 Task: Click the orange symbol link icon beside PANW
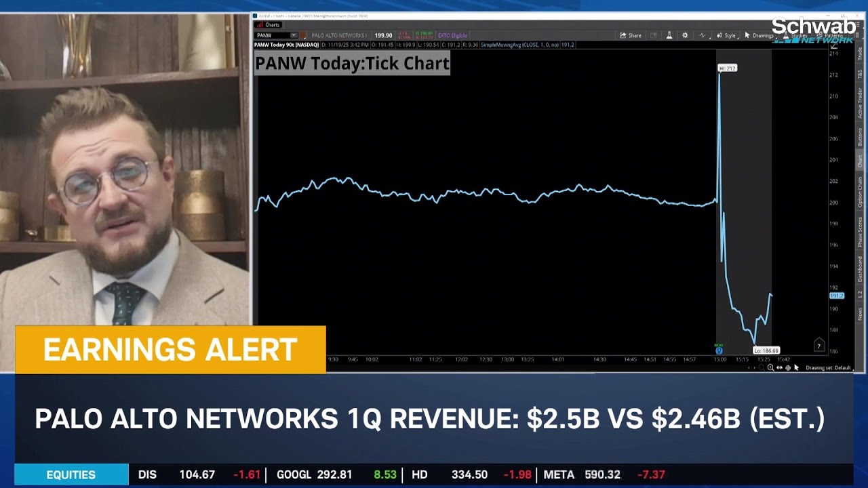click(x=303, y=35)
